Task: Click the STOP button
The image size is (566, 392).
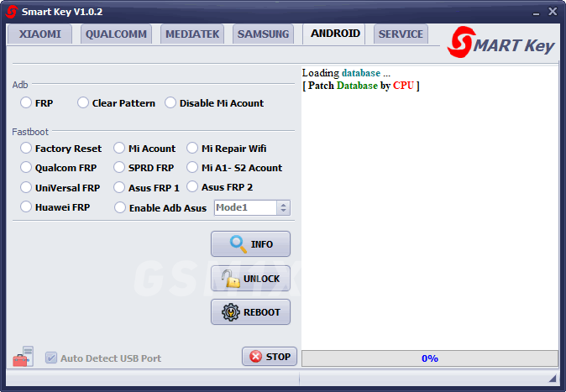Action: click(270, 357)
